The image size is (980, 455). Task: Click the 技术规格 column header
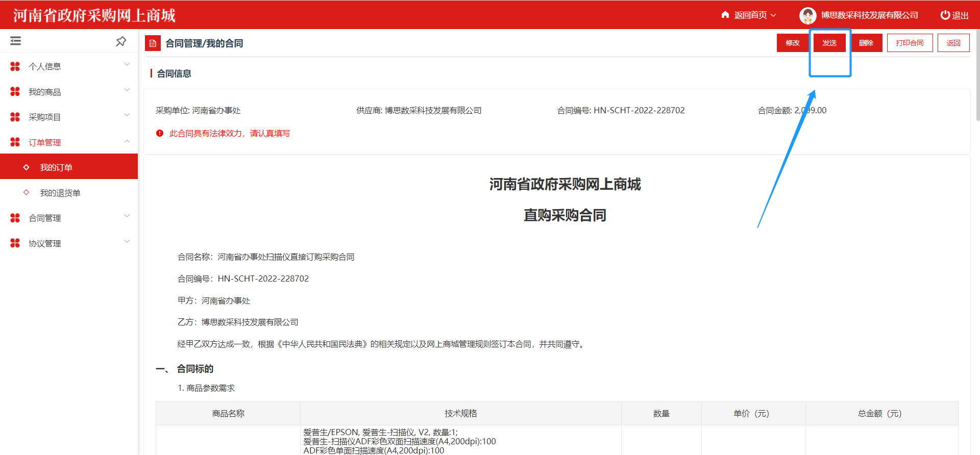pos(461,413)
